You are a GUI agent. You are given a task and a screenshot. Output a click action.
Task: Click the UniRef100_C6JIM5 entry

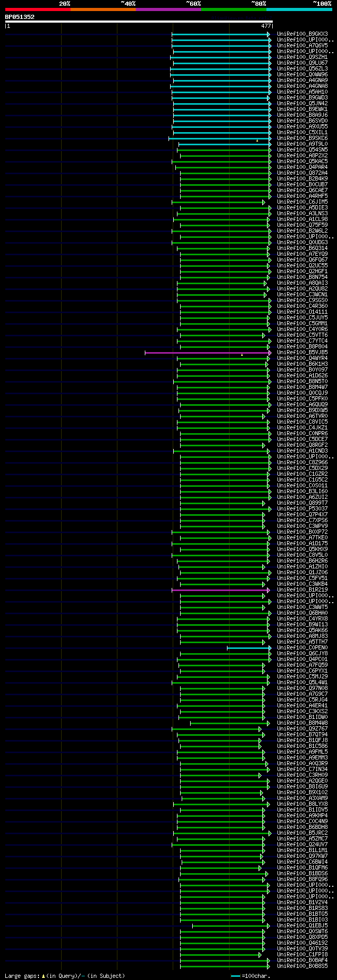pos(302,202)
